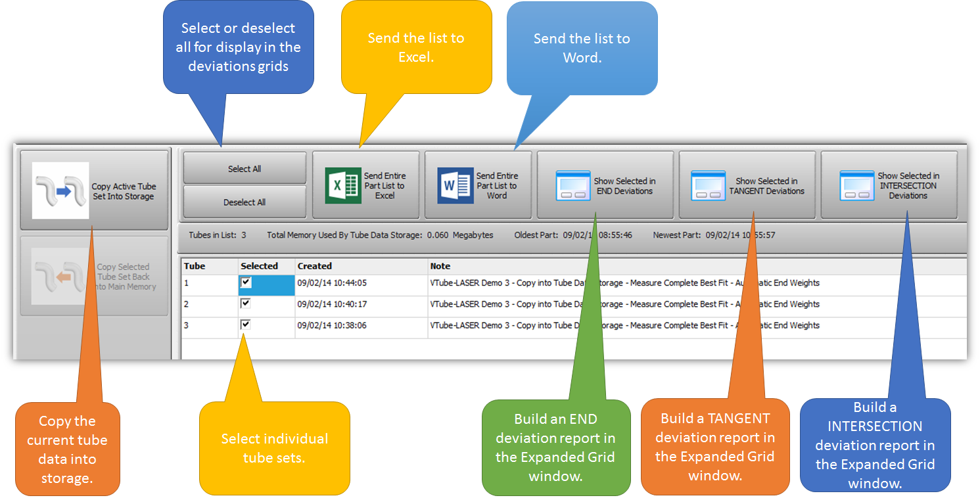Toggle the Selected checkbox for tube 2

pos(246,304)
